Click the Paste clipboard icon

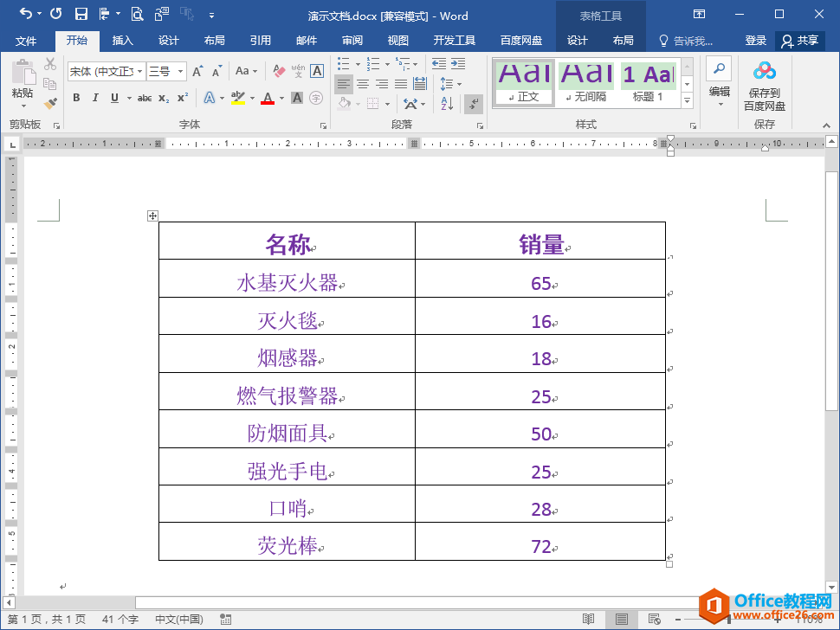pos(23,73)
